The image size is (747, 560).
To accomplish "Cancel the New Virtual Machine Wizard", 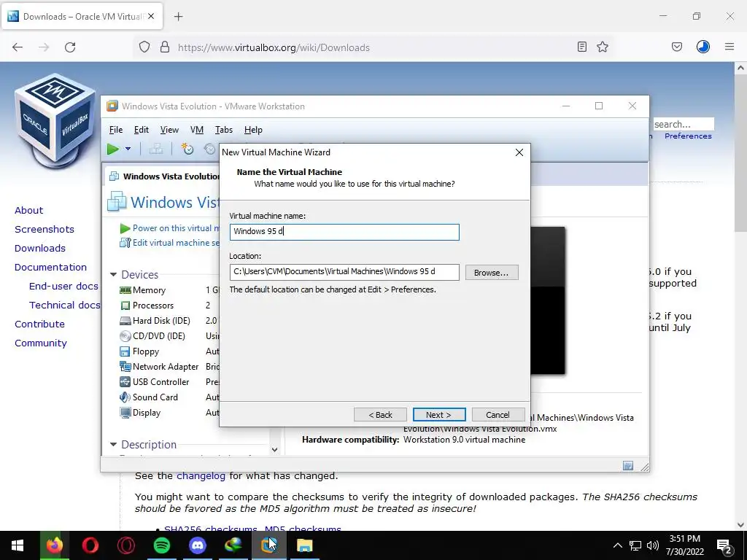I will click(x=498, y=415).
